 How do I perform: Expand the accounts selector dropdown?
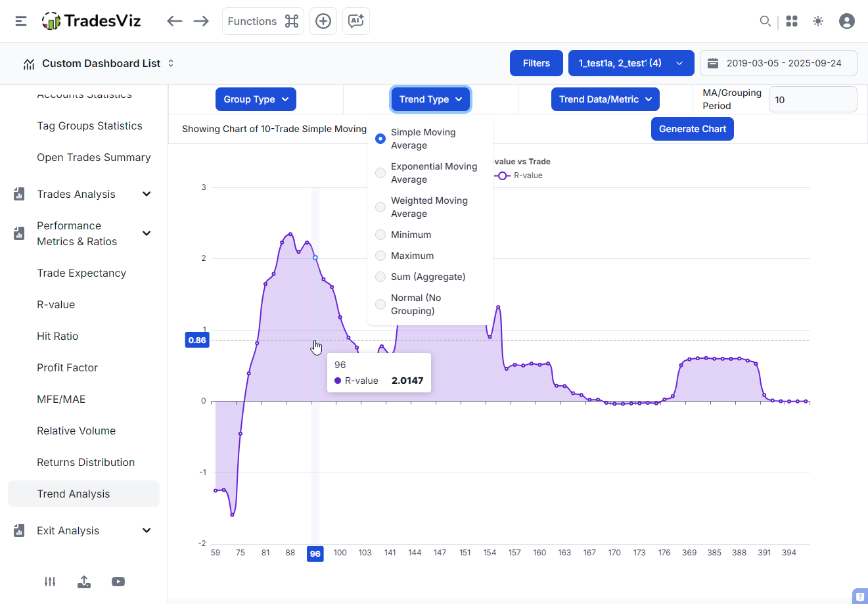click(x=631, y=63)
